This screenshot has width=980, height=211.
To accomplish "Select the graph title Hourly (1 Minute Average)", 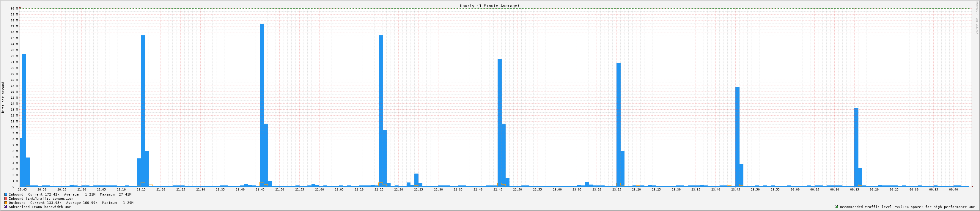I will pos(489,6).
